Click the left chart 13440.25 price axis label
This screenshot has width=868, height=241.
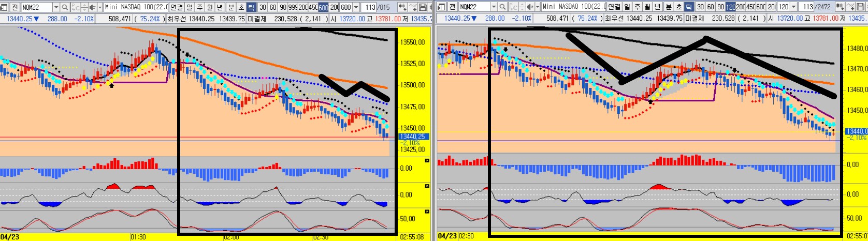(413, 137)
